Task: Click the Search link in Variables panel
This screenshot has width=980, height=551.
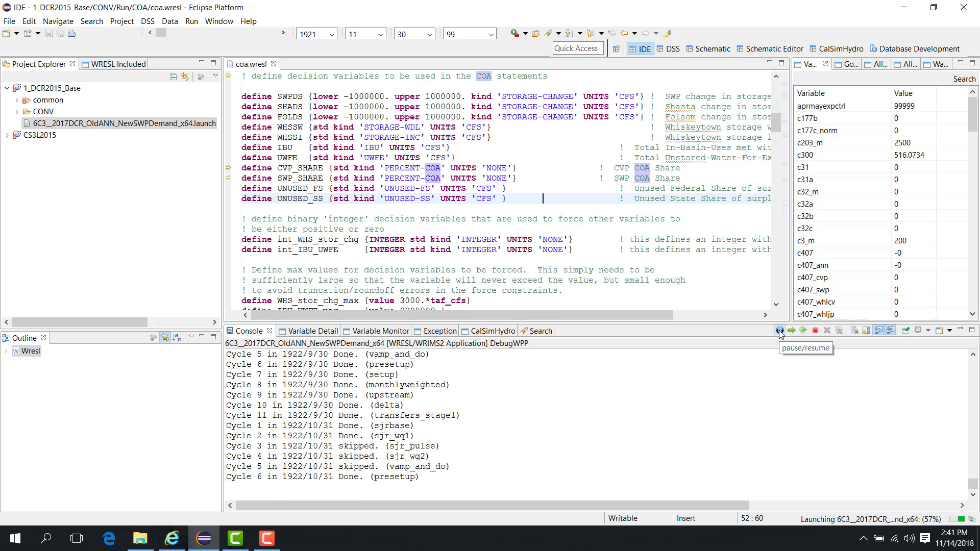Action: point(964,79)
